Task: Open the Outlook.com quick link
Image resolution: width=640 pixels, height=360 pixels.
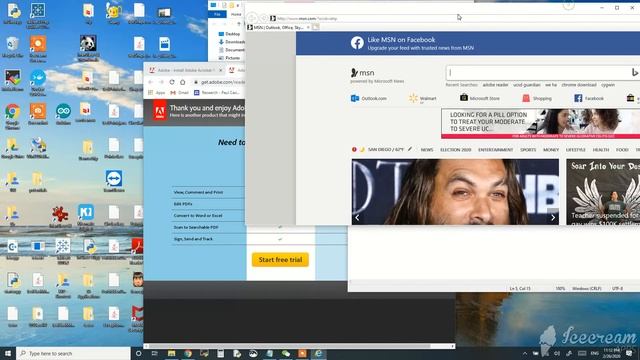Action: 369,98
